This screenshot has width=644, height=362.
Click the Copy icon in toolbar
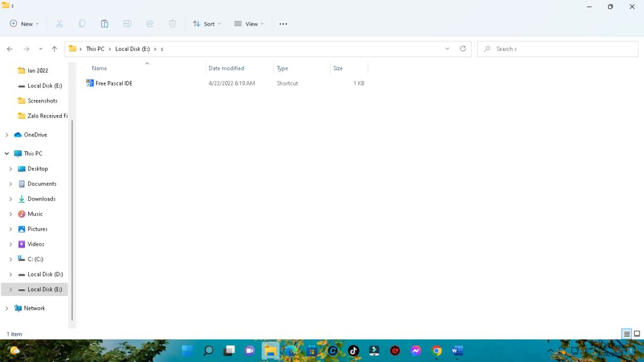tap(82, 24)
